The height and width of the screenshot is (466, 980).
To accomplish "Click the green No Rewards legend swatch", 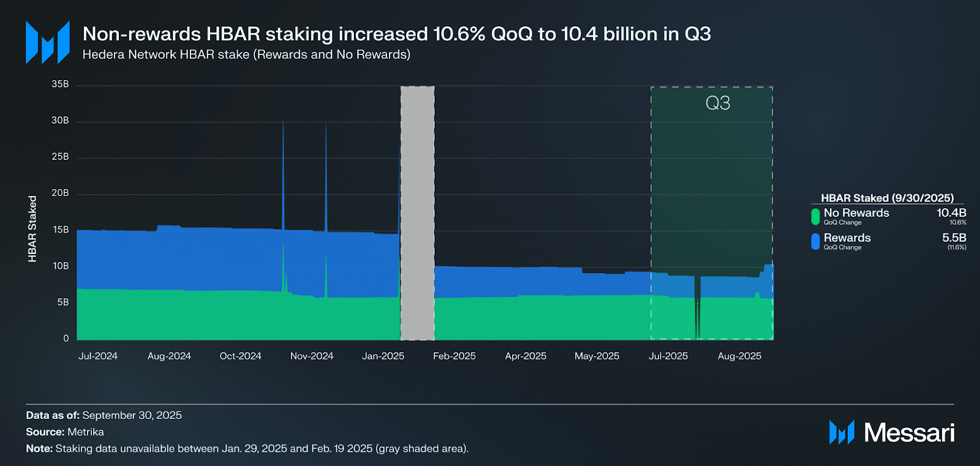I will click(x=815, y=217).
